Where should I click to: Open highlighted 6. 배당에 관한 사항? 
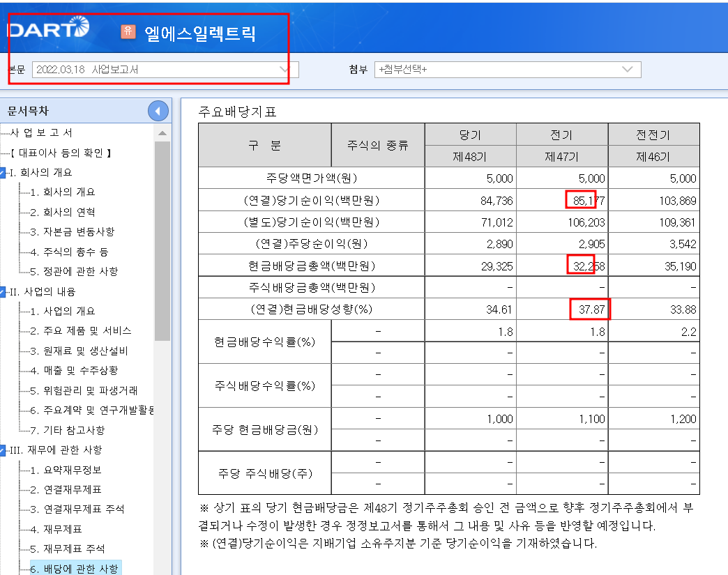(75, 569)
